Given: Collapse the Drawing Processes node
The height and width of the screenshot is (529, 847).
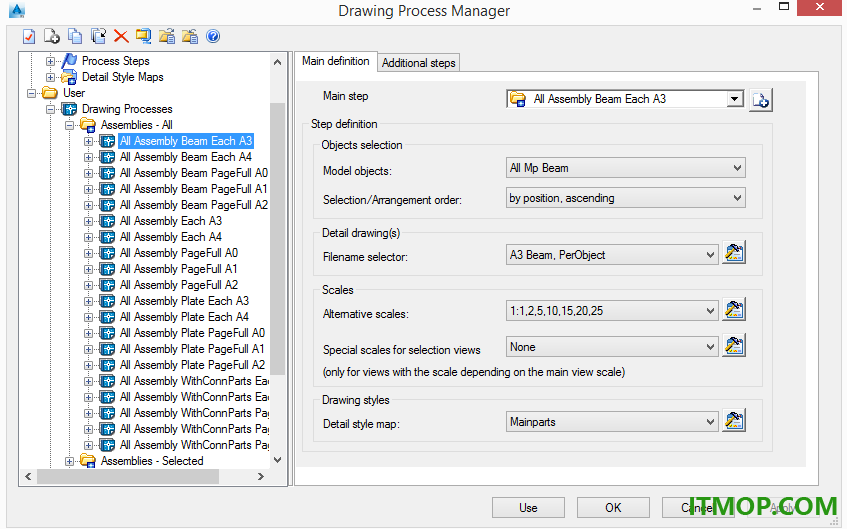Looking at the screenshot, I should [x=50, y=109].
